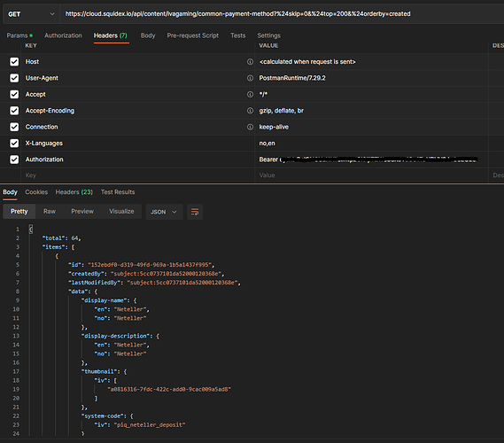Open the request Settings tab
The width and height of the screenshot is (504, 443).
268,35
